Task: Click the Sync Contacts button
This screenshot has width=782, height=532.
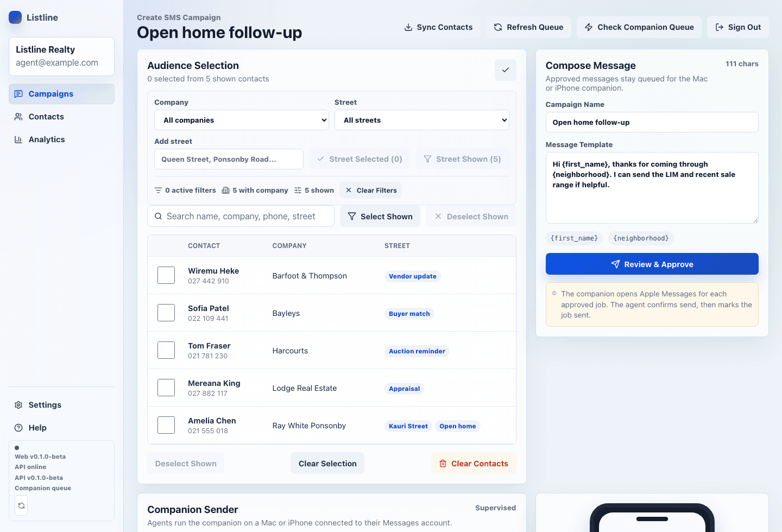Action: 438,27
